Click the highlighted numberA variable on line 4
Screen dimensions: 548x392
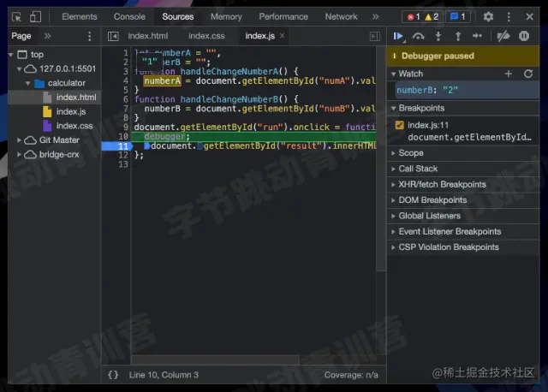[x=163, y=81]
